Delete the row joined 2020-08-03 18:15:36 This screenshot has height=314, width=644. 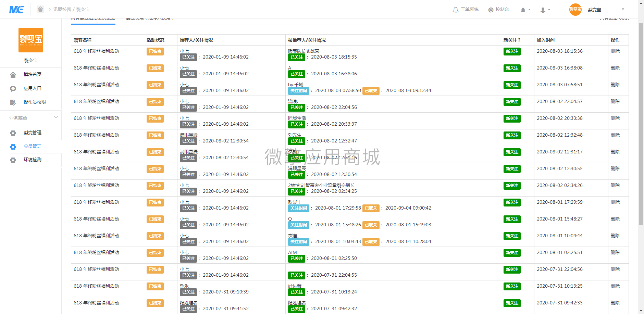615,51
